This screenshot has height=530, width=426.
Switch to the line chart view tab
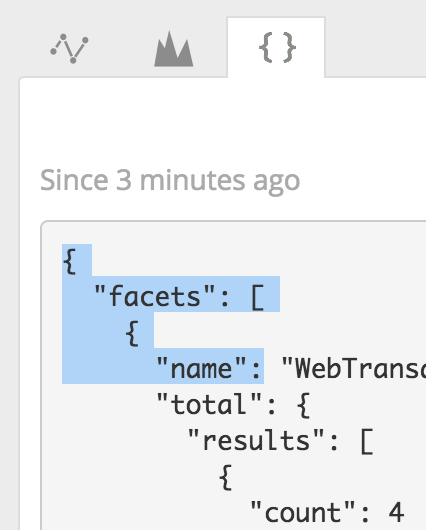tap(69, 48)
